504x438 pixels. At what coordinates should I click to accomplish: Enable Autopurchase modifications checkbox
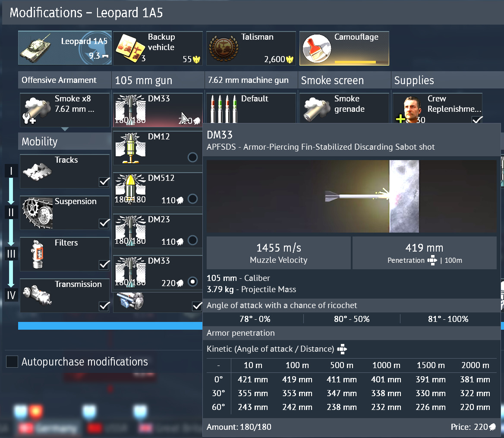[12, 362]
